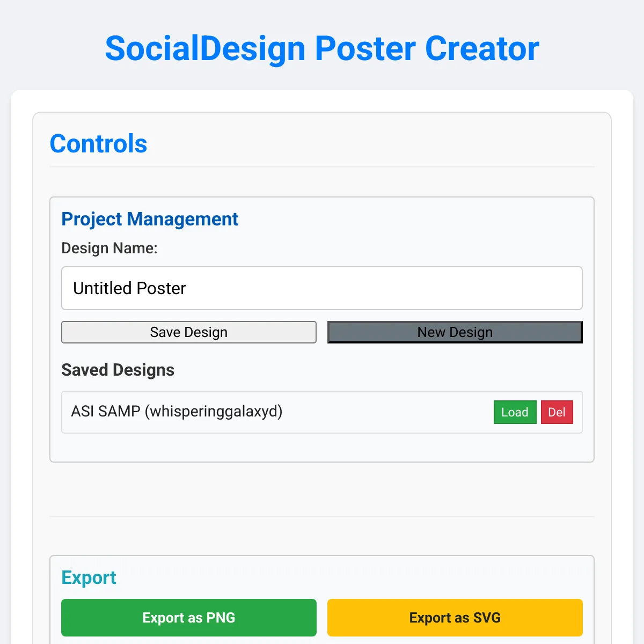This screenshot has height=644, width=644.
Task: Delete the ASI SAMP saved design
Action: [557, 412]
